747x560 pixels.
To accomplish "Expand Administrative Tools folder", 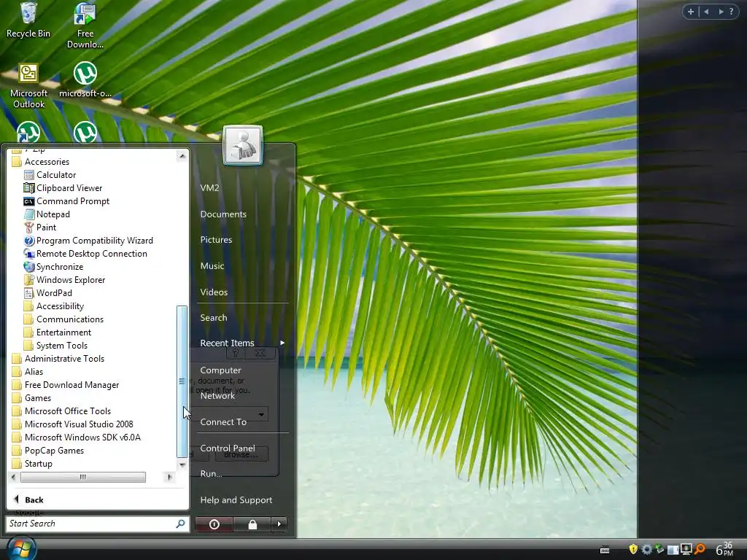I will pos(58,359).
